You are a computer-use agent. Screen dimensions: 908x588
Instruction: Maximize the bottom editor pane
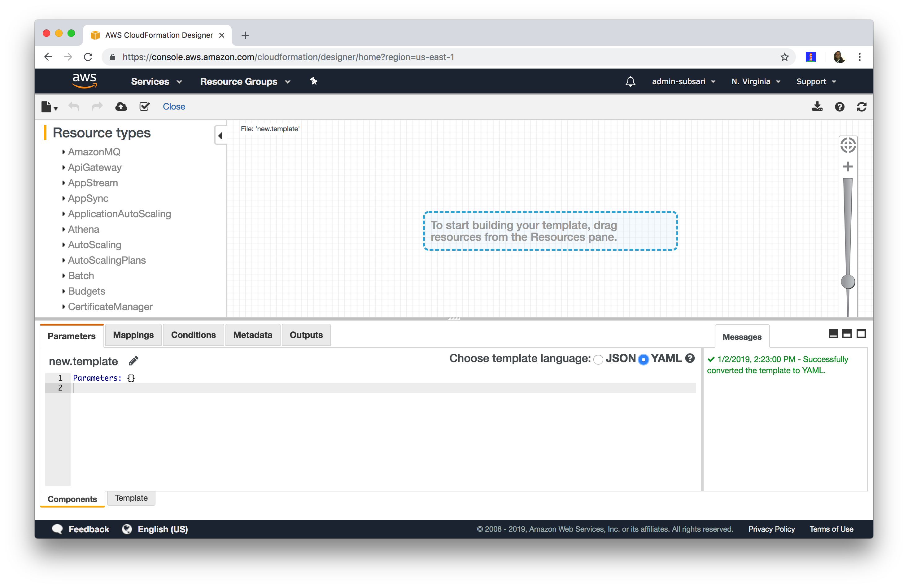click(x=861, y=334)
